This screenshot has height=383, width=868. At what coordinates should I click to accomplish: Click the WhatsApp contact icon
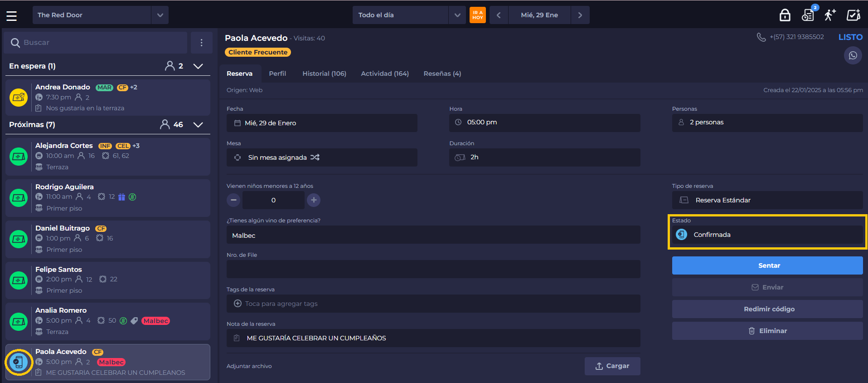[853, 56]
